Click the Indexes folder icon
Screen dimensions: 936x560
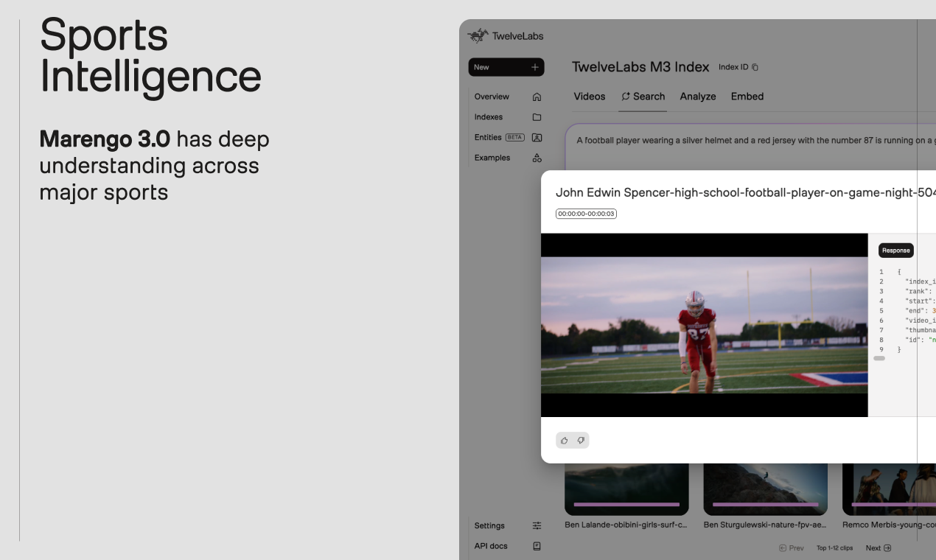click(537, 116)
